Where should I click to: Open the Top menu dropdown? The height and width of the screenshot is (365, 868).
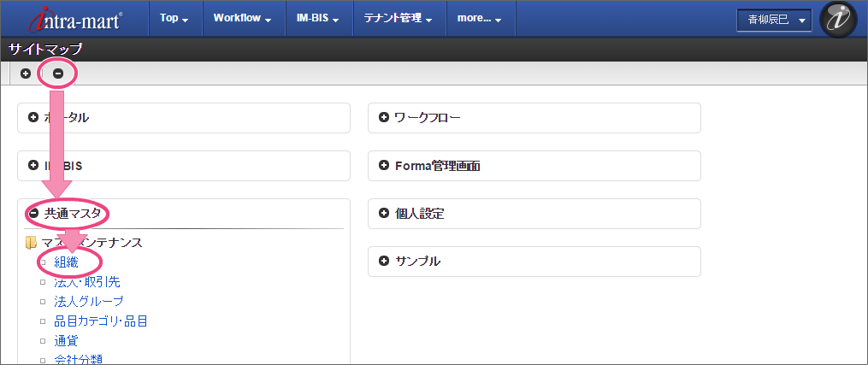(174, 18)
